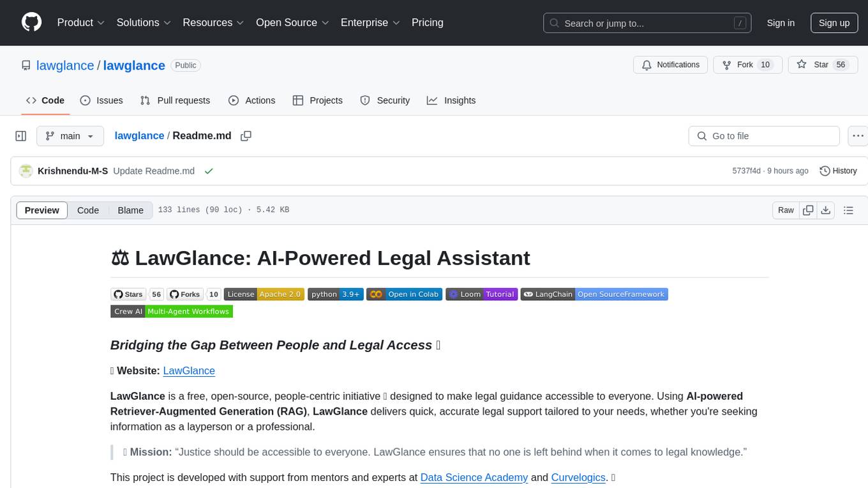Open the Raw file view
The height and width of the screenshot is (488, 868).
[786, 210]
